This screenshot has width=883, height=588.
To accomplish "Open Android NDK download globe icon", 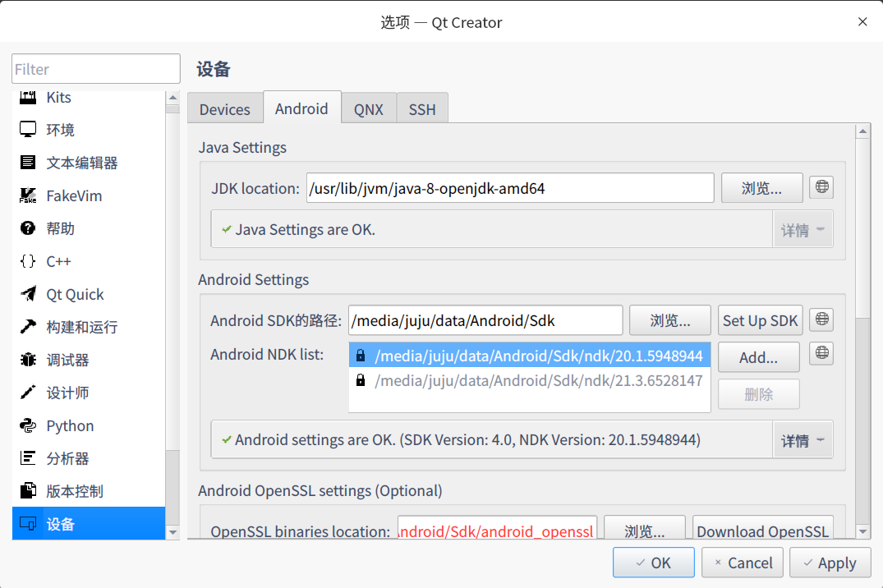I will coord(821,353).
